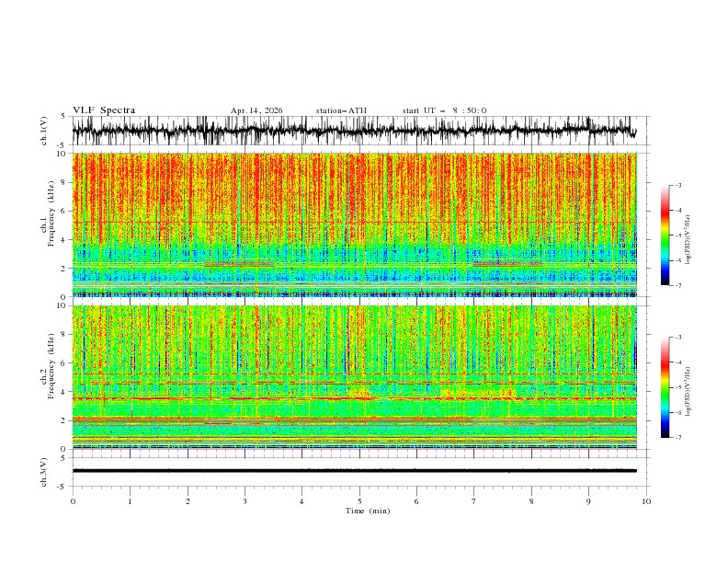Click the time axis tick label "0"

[73, 501]
